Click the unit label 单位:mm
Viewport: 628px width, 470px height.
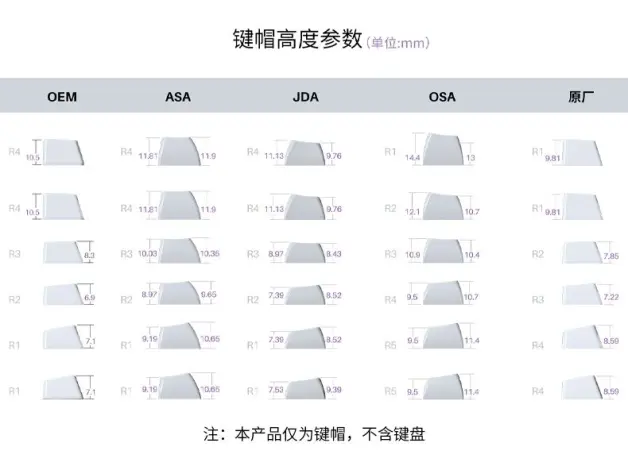[x=398, y=42]
